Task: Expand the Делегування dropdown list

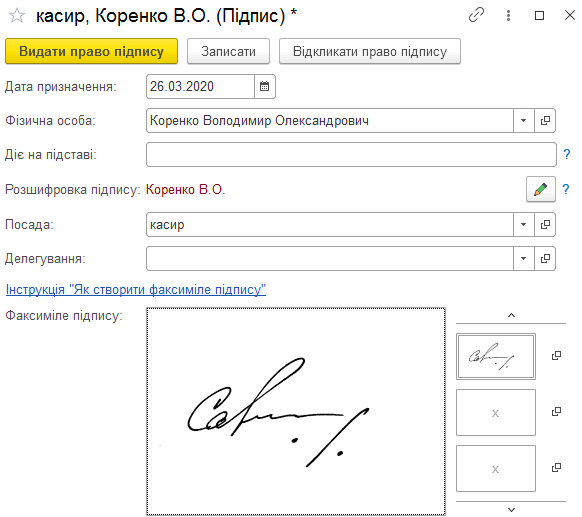Action: click(x=524, y=258)
